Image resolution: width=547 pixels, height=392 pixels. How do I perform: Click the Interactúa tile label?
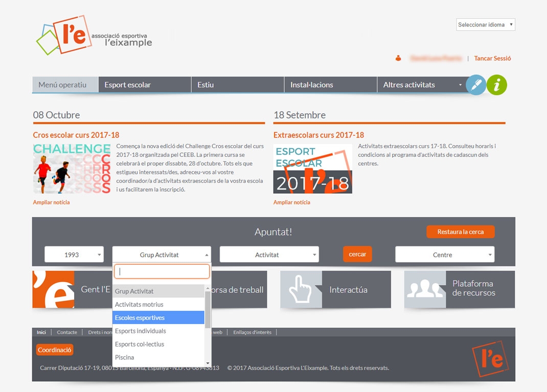tap(348, 290)
